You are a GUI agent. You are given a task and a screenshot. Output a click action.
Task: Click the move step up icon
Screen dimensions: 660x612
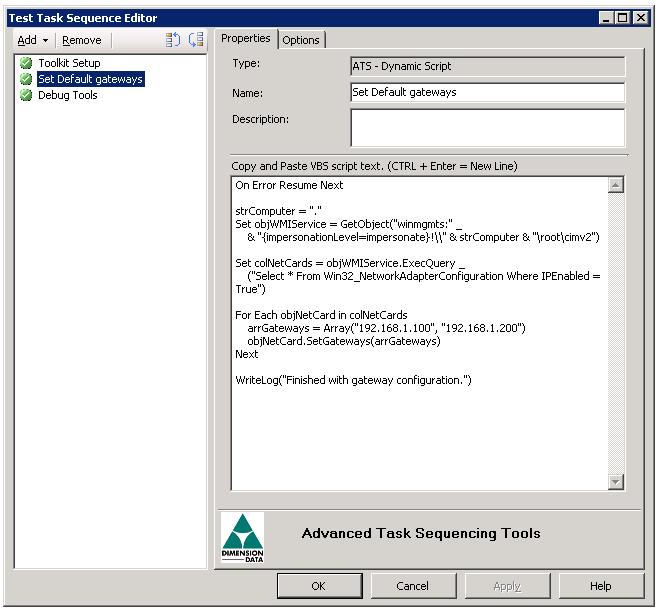[173, 40]
